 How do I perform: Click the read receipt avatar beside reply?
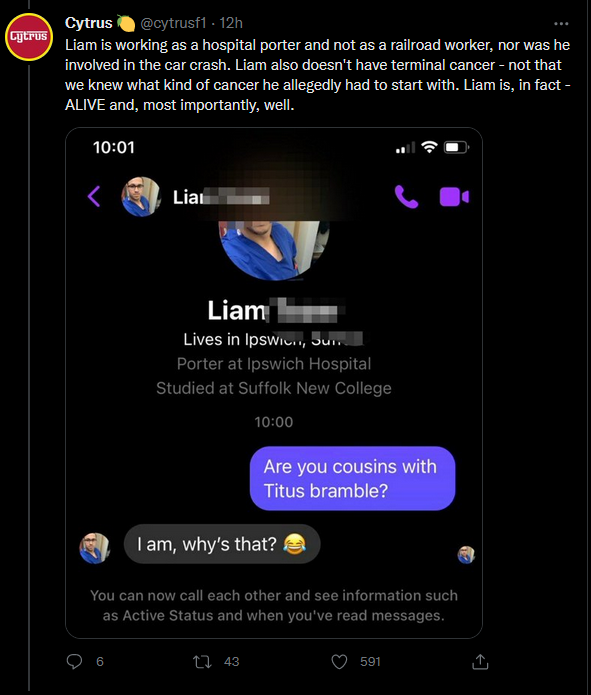466,554
